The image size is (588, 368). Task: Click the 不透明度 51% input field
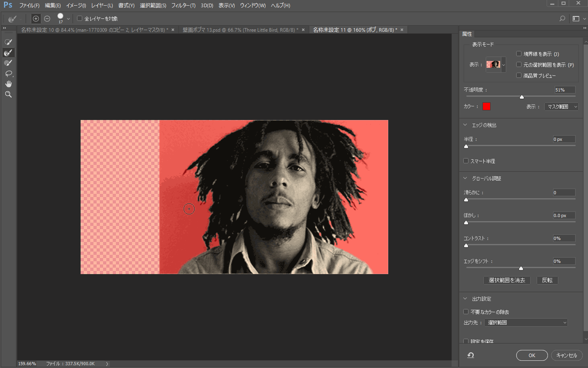(x=565, y=90)
